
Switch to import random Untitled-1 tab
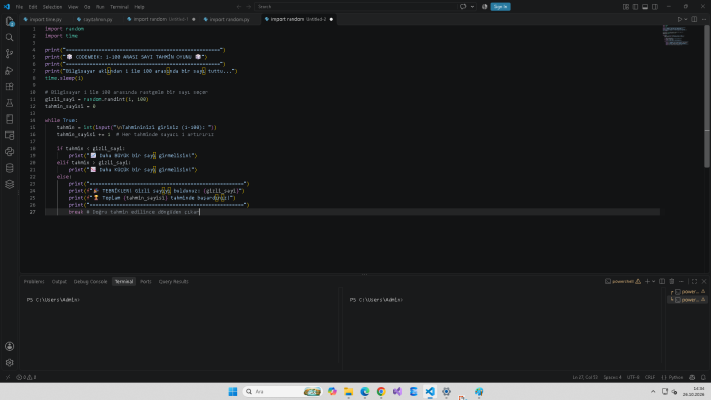(x=161, y=20)
